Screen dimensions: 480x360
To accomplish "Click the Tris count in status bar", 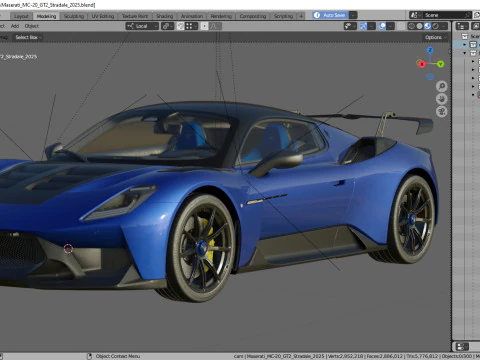I will (x=422, y=356).
